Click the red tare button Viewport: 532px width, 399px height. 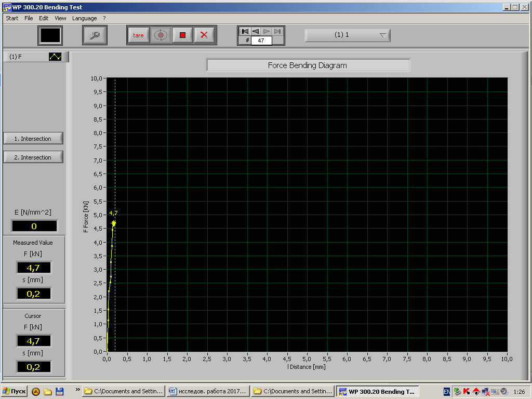[138, 35]
